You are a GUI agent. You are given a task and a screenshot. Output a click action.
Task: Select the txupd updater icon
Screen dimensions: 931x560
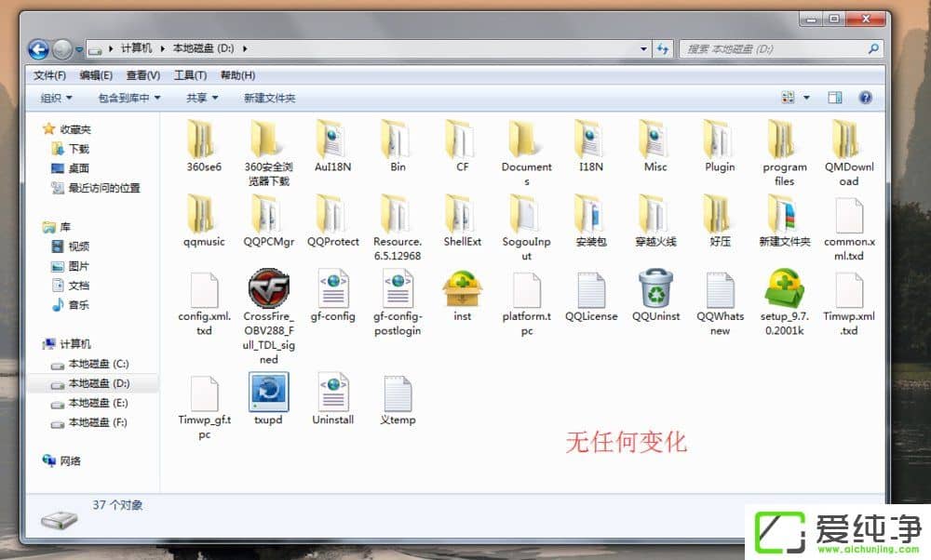[x=268, y=392]
